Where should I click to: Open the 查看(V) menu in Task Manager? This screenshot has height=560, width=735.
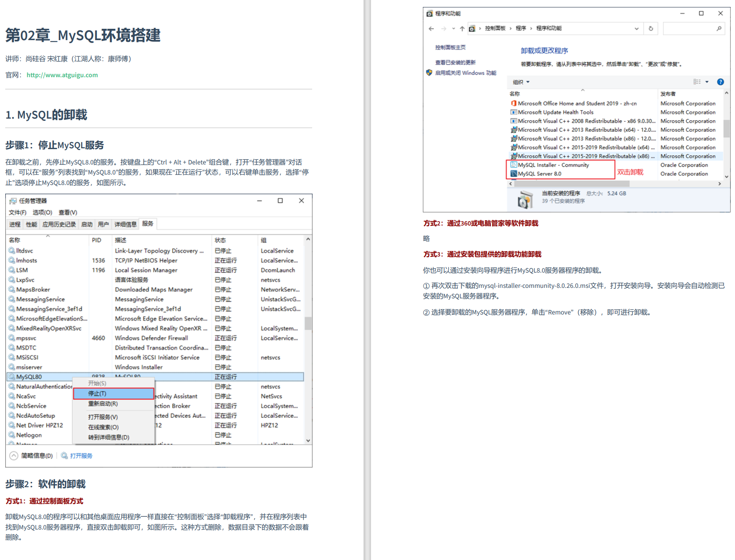click(x=67, y=212)
